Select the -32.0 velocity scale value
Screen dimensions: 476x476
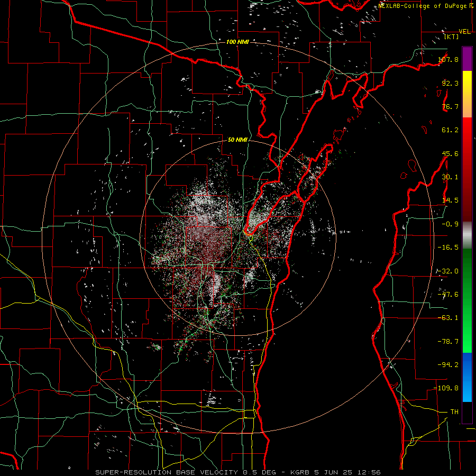point(448,271)
